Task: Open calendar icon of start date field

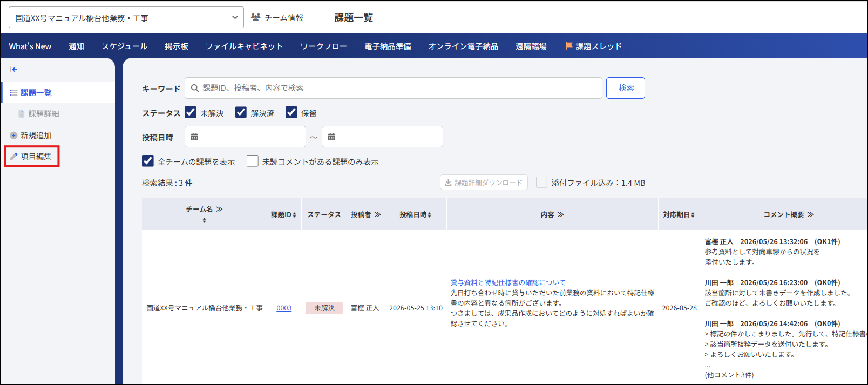Action: (195, 137)
